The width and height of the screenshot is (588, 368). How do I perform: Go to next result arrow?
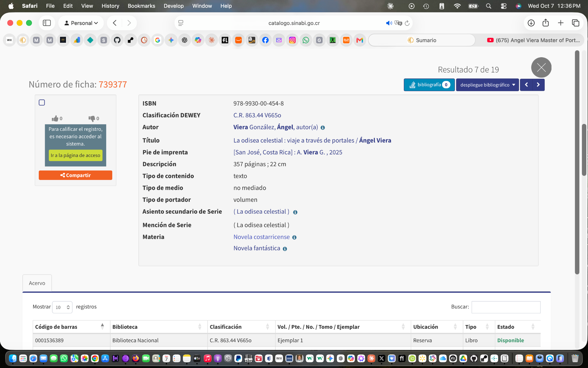[538, 85]
